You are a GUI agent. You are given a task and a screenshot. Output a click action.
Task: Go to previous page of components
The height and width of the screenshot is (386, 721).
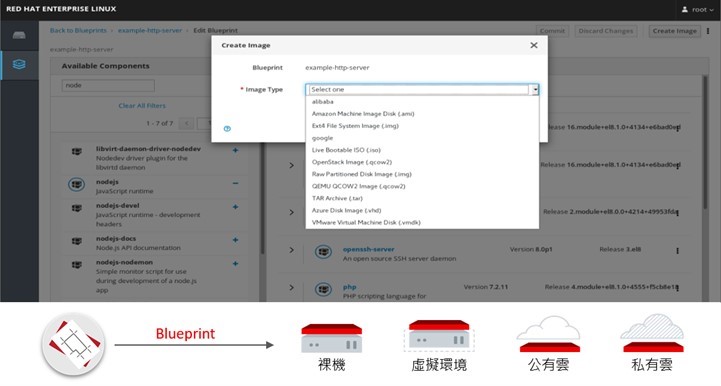[x=186, y=123]
